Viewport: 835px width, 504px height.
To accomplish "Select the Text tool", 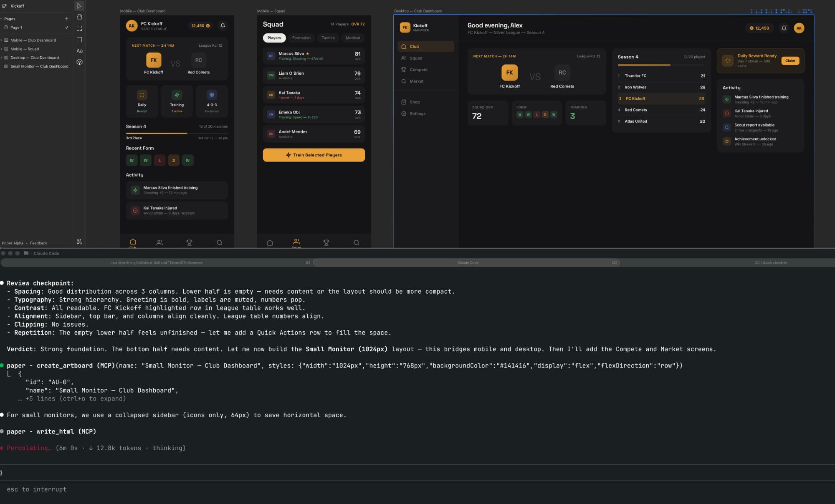I will coord(79,51).
